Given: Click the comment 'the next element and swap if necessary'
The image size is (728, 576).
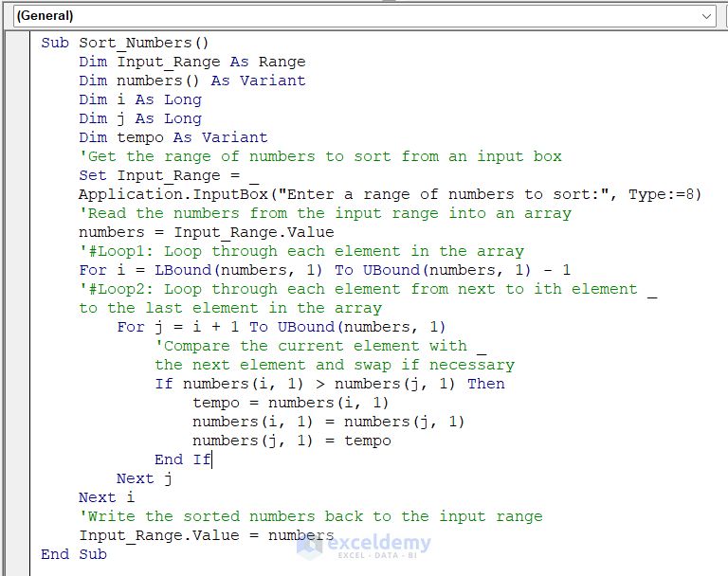Looking at the screenshot, I should click(x=335, y=366).
